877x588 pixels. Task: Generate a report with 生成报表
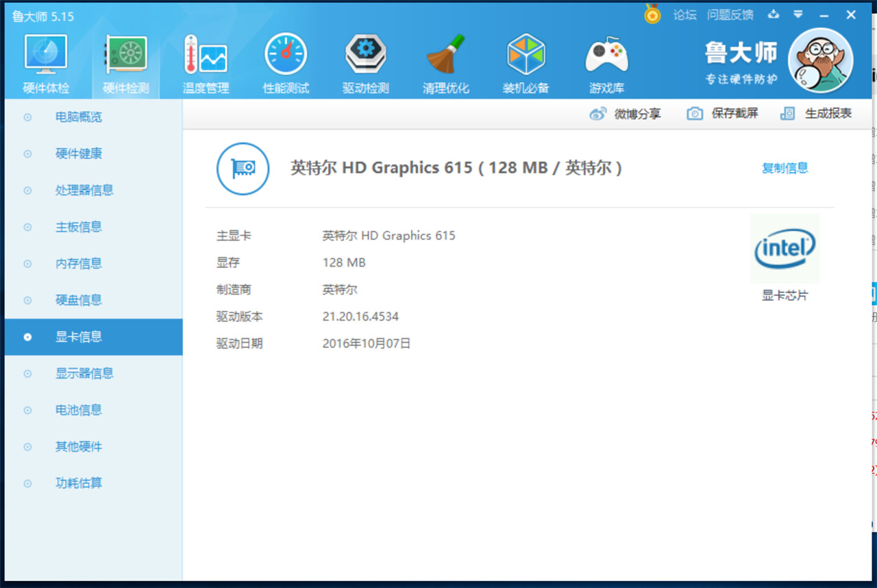pyautogui.click(x=816, y=114)
